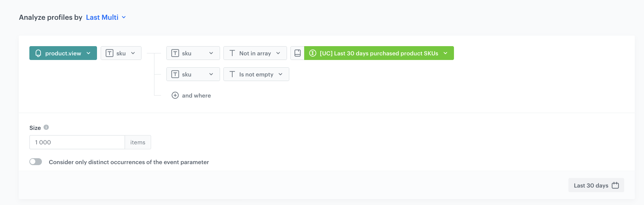This screenshot has width=644, height=205.
Task: Open the Is not empty operator dropdown
Action: click(256, 74)
